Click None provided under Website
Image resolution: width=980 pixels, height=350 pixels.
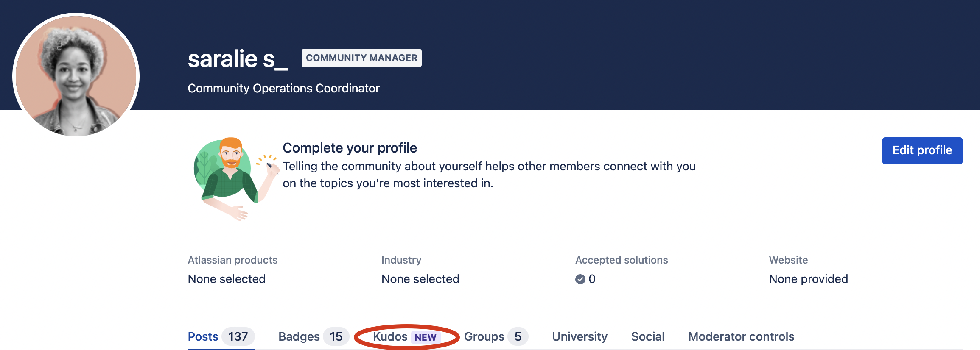pyautogui.click(x=809, y=279)
